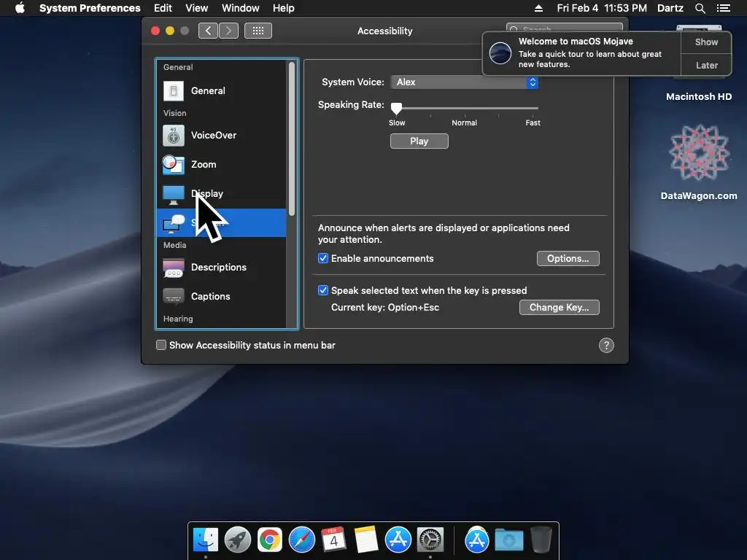This screenshot has width=747, height=560.
Task: Uncheck Enable announcements
Action: pos(323,259)
